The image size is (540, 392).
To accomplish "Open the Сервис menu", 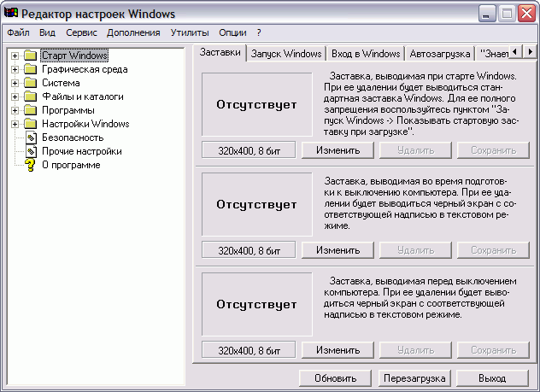I will (x=82, y=32).
